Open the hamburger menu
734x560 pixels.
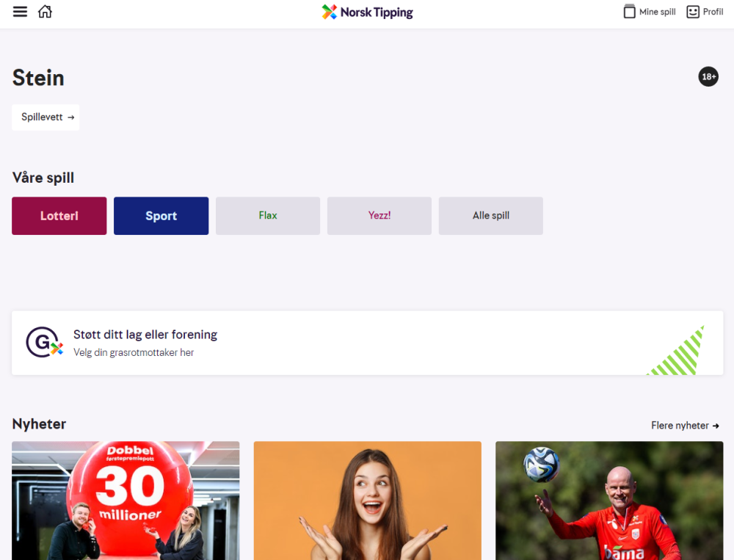pyautogui.click(x=20, y=12)
